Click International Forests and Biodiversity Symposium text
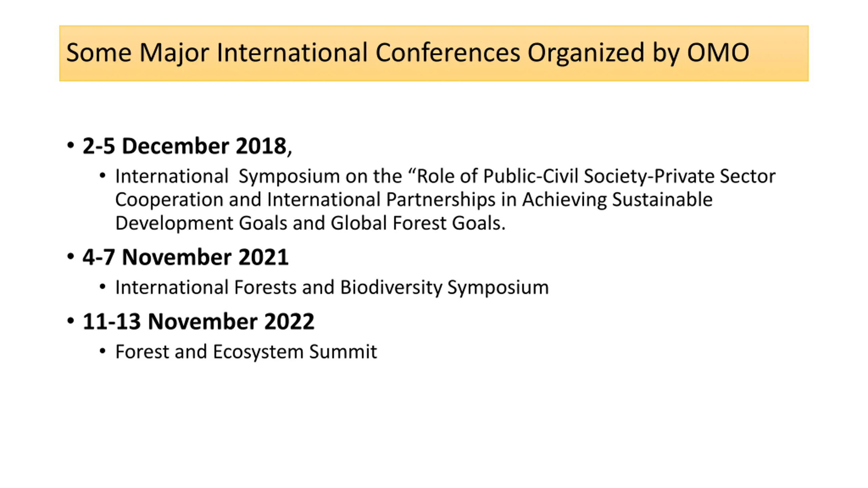Viewport: 868px width, 488px height. pyautogui.click(x=332, y=288)
